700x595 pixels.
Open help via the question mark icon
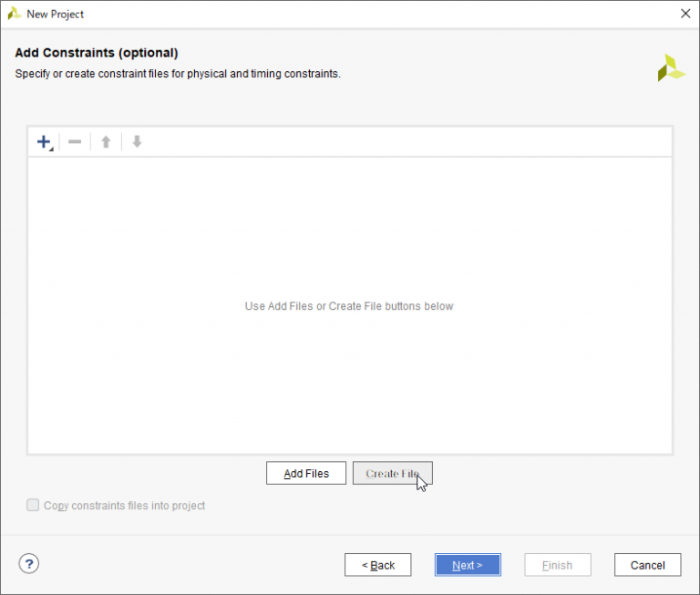29,564
